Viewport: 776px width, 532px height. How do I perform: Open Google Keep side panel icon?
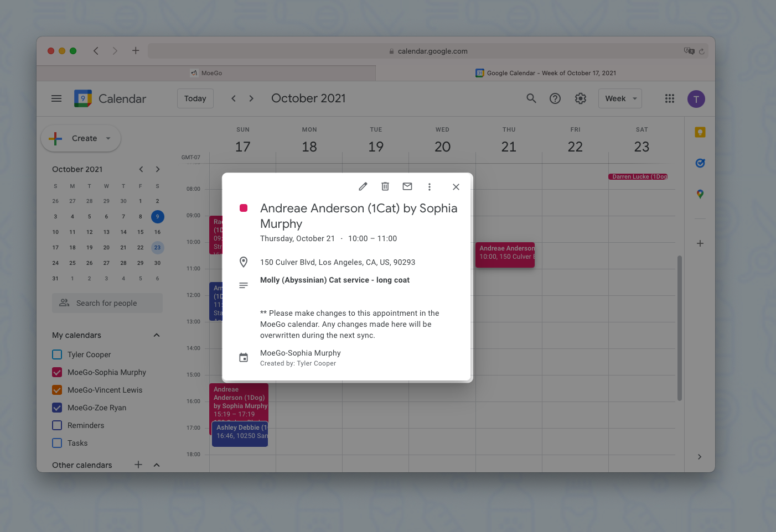(x=700, y=132)
